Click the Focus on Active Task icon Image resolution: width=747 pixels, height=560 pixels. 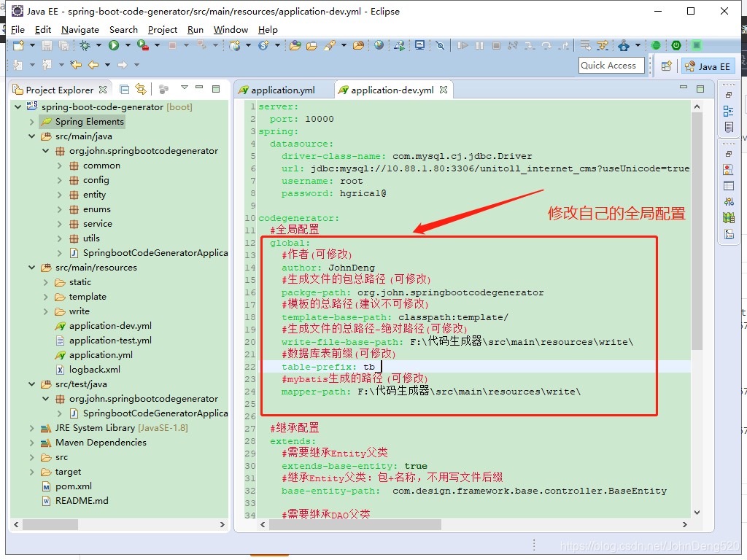click(x=164, y=90)
